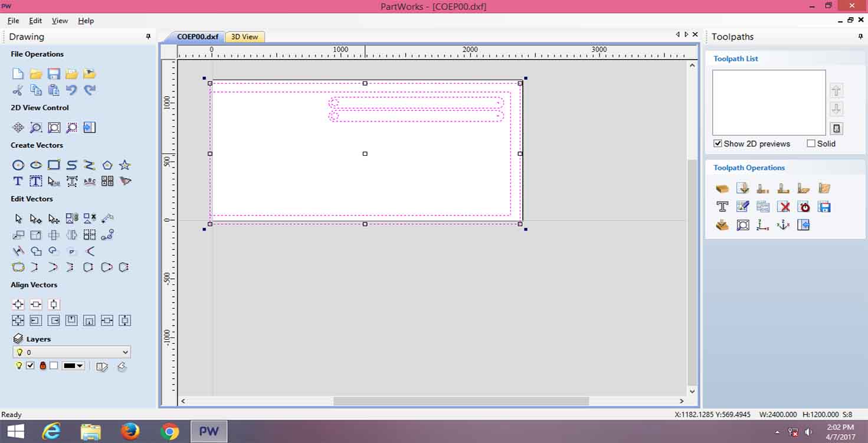
Task: Pin the Drawing panel
Action: (x=148, y=37)
